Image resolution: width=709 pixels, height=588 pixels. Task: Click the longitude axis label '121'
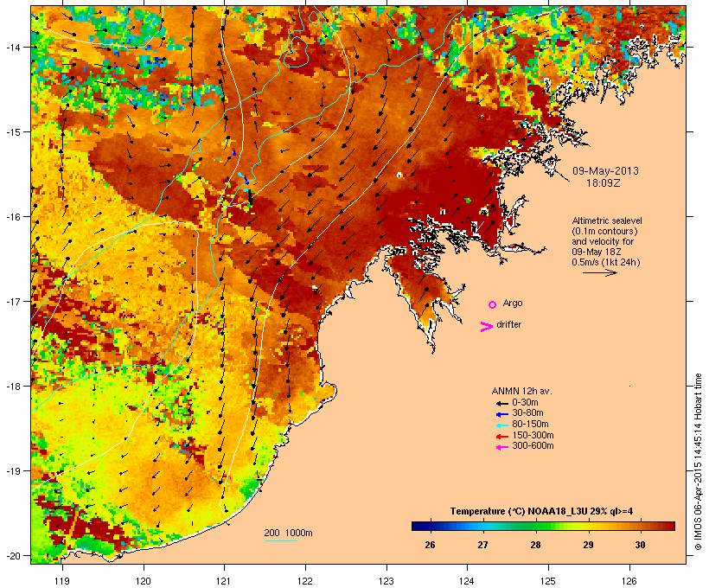click(x=224, y=581)
